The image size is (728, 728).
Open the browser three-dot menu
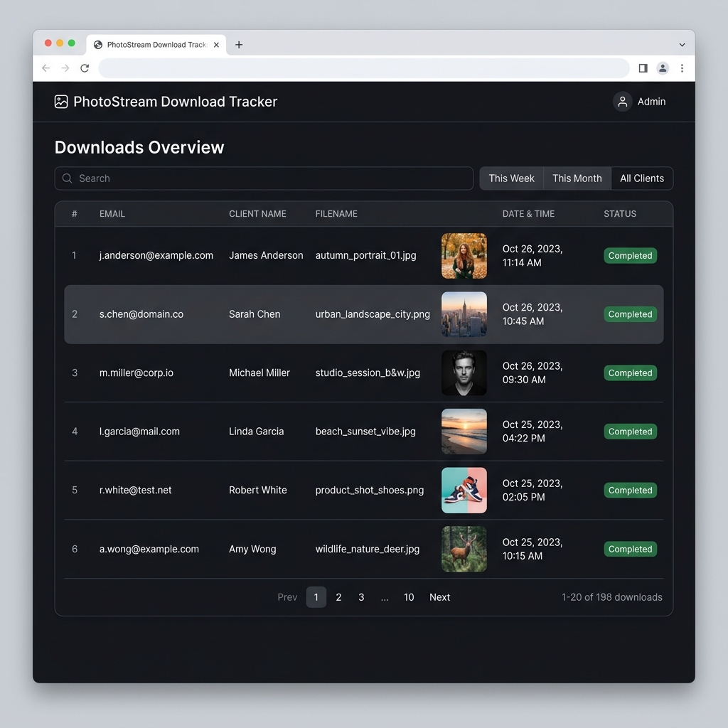pyautogui.click(x=682, y=68)
